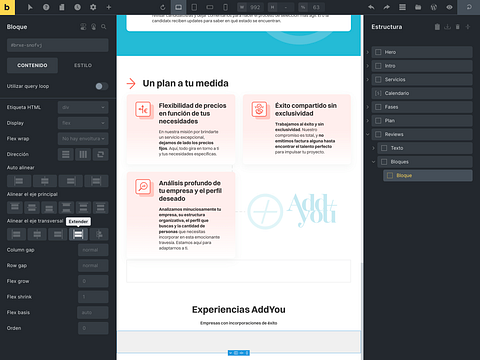480x360 pixels.
Task: Select the Intro item in structure
Action: tap(422, 66)
